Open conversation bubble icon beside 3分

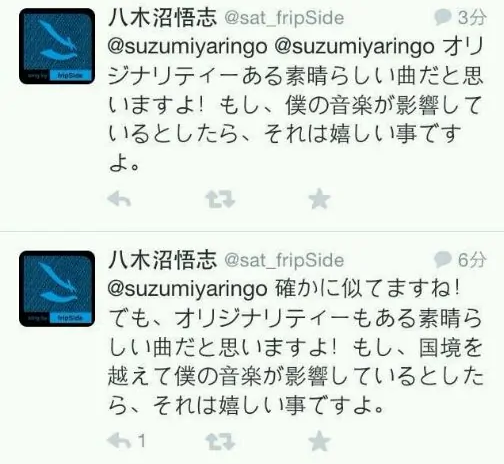tap(443, 17)
